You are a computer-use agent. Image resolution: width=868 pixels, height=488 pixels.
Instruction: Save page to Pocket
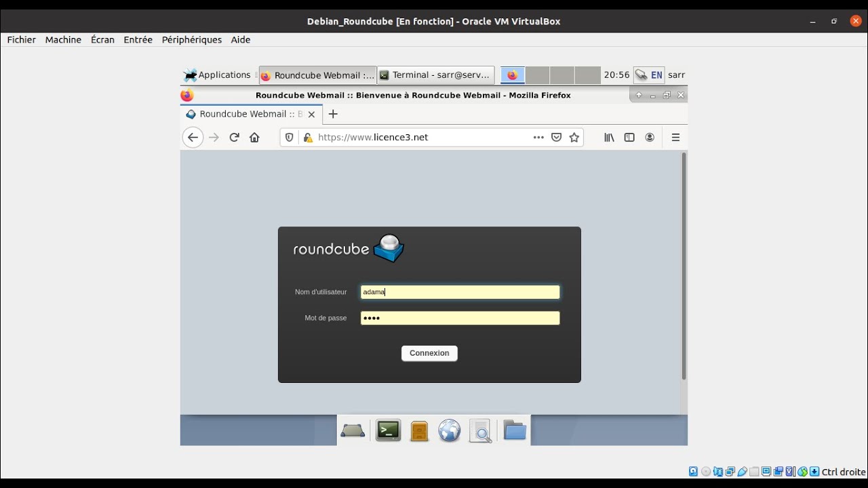(x=556, y=138)
